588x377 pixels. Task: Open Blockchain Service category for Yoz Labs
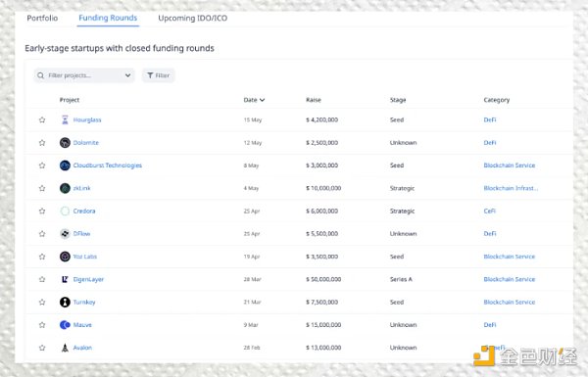pyautogui.click(x=510, y=257)
